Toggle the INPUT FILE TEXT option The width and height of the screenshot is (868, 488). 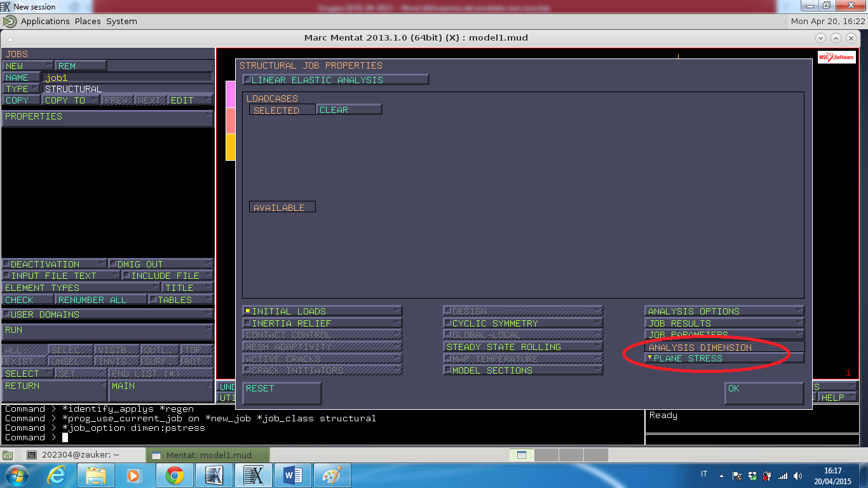(60, 276)
